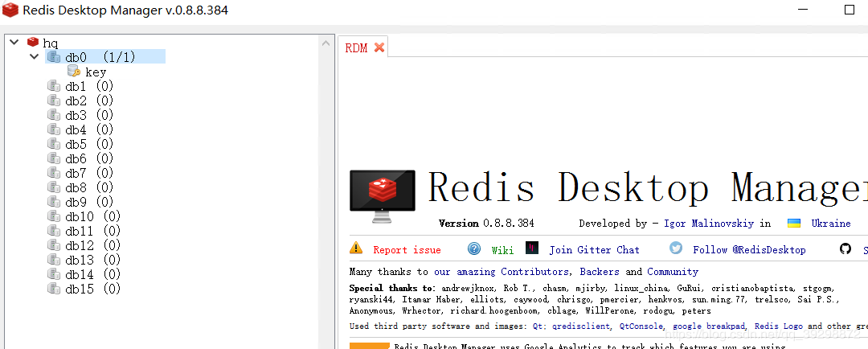868x349 pixels.
Task: Click the db7 database icon
Action: click(54, 172)
